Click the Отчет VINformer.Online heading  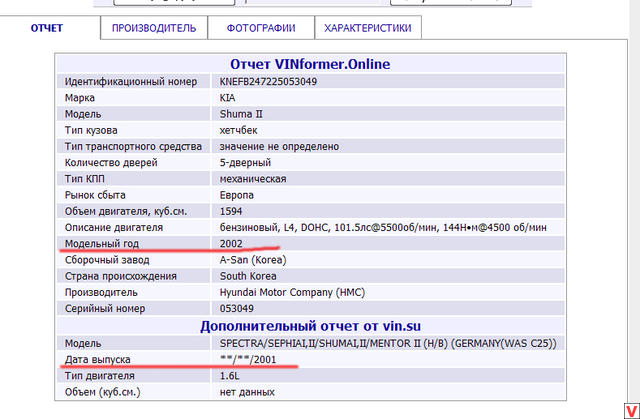coord(310,64)
